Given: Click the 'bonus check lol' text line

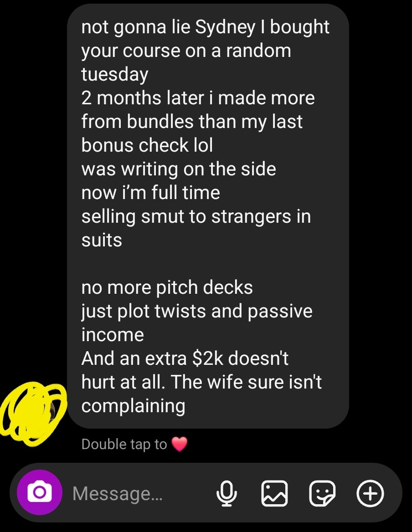Looking at the screenshot, I should coord(147,146).
